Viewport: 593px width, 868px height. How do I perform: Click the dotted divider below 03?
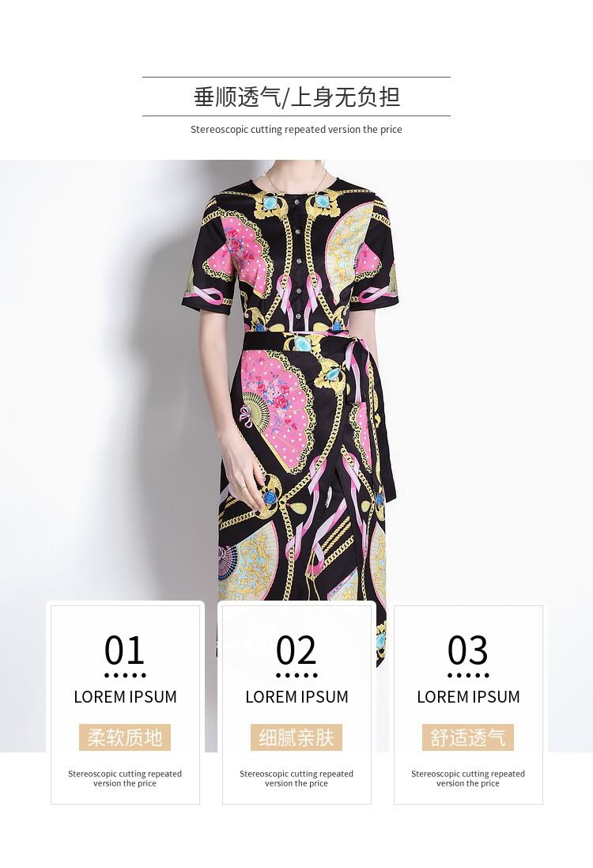coord(468,676)
